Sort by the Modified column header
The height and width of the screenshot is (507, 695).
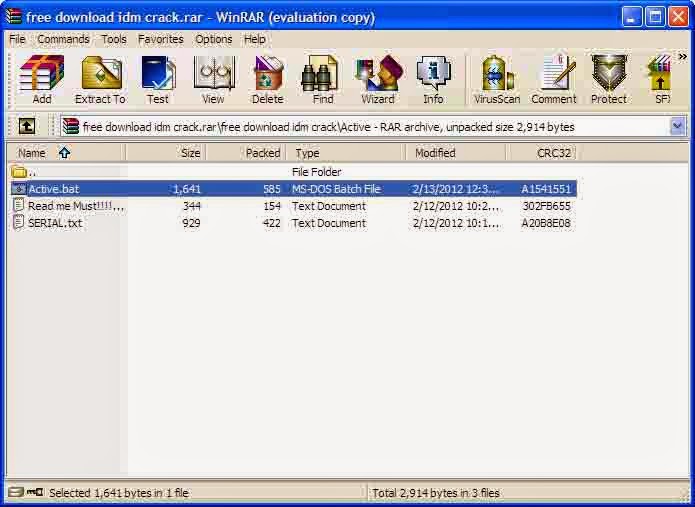pos(456,153)
